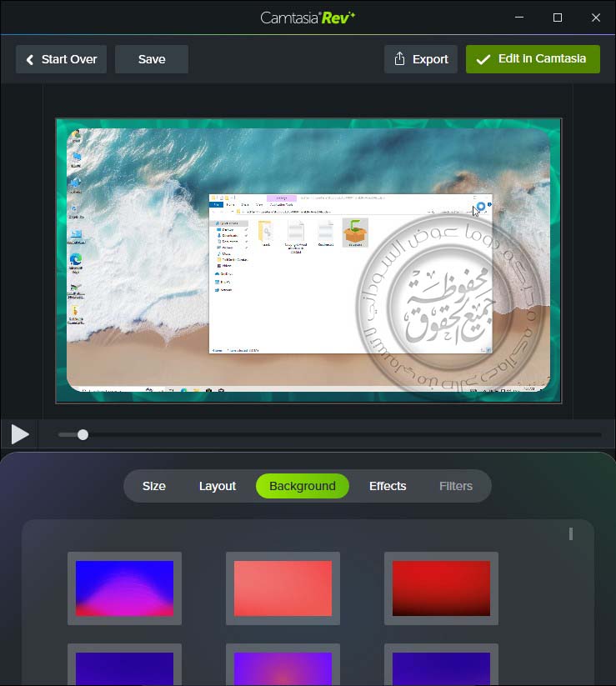The width and height of the screenshot is (616, 686).
Task: Click the Export button with share icon
Action: [x=421, y=59]
